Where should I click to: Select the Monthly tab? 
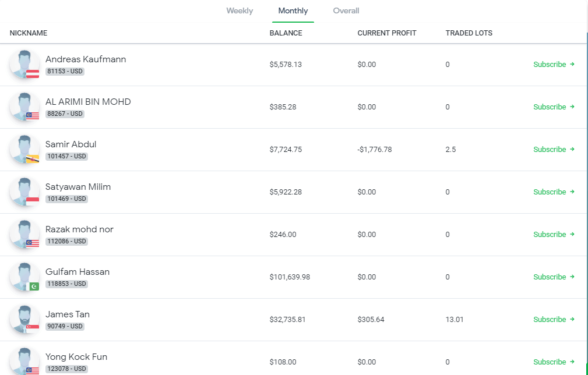(293, 11)
